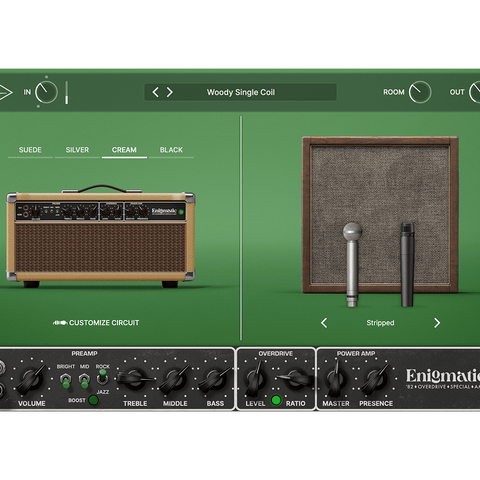Screen dimensions: 480x480
Task: Click the lower input jack on panel
Action: click(x=2, y=389)
